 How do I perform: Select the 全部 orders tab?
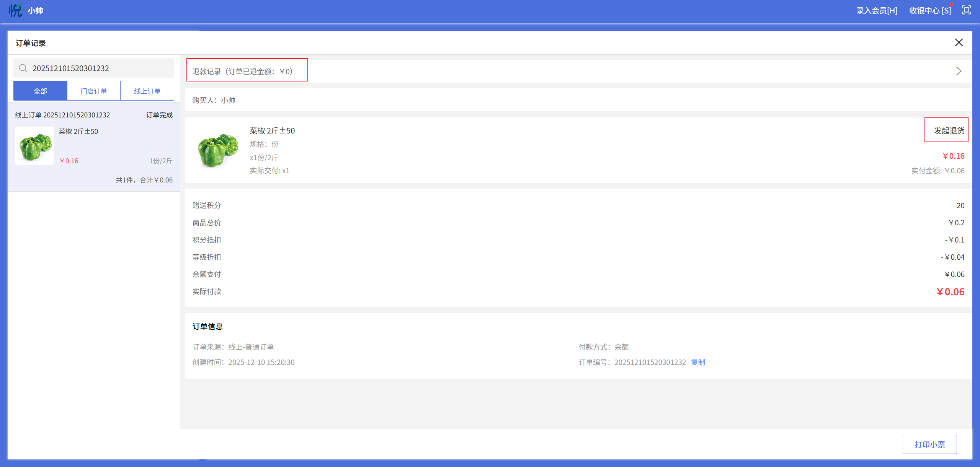(x=40, y=91)
